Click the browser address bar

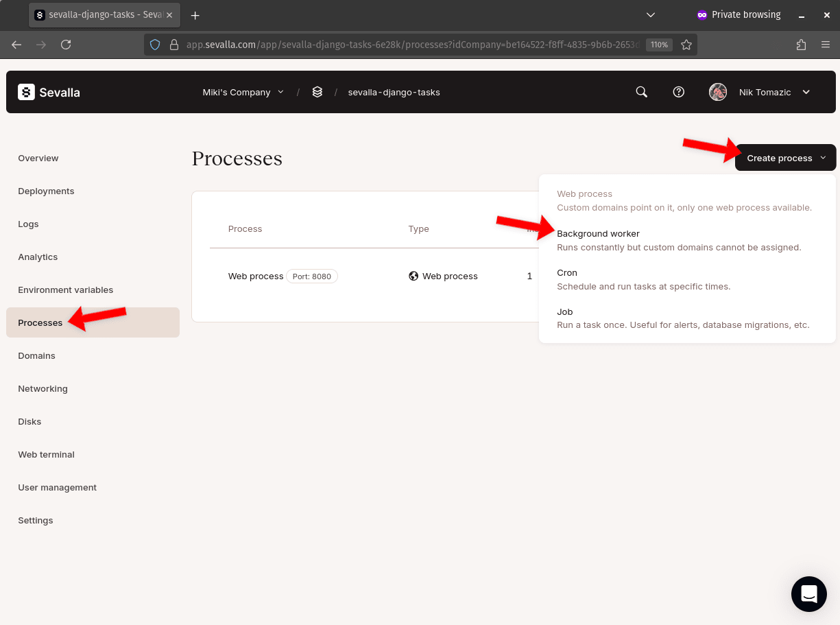411,45
